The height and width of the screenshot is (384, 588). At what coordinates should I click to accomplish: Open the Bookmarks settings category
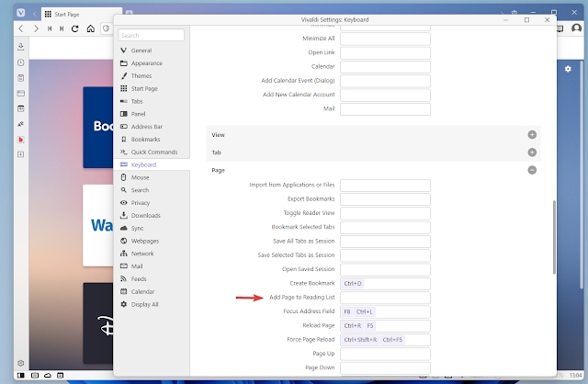(x=152, y=139)
